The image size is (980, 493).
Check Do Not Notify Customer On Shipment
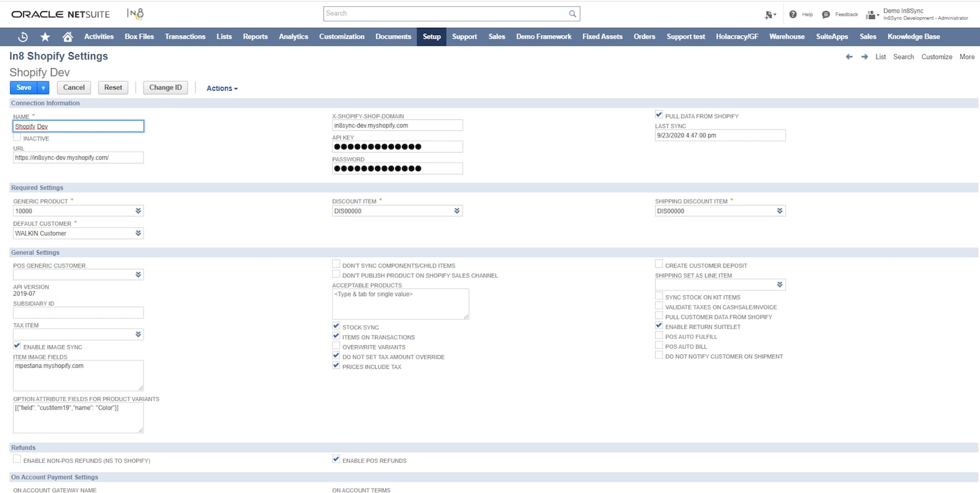659,355
